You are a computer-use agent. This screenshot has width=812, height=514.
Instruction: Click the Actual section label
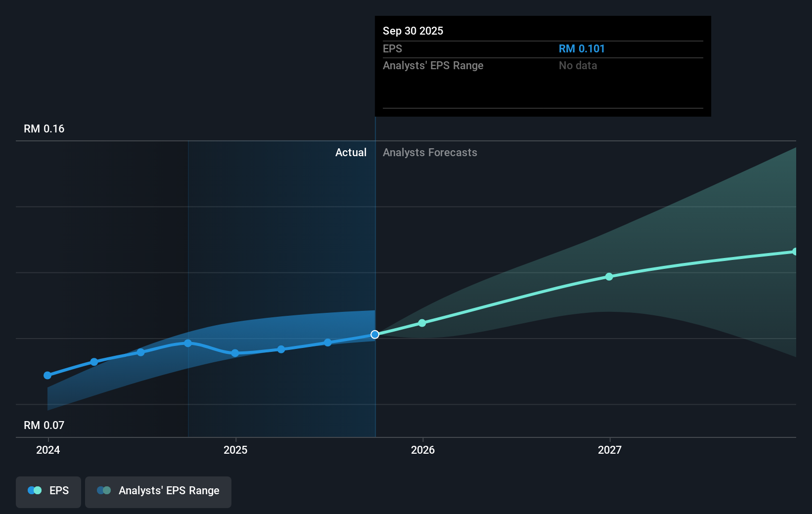pos(351,153)
